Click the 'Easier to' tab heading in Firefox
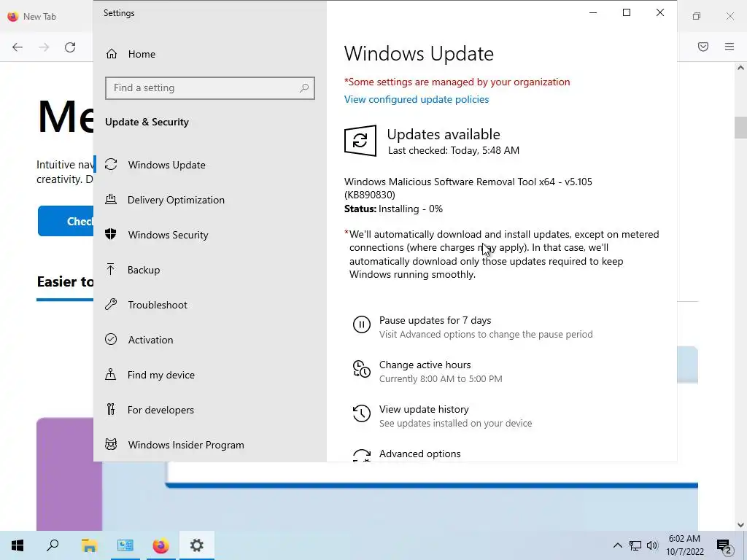 [65, 281]
